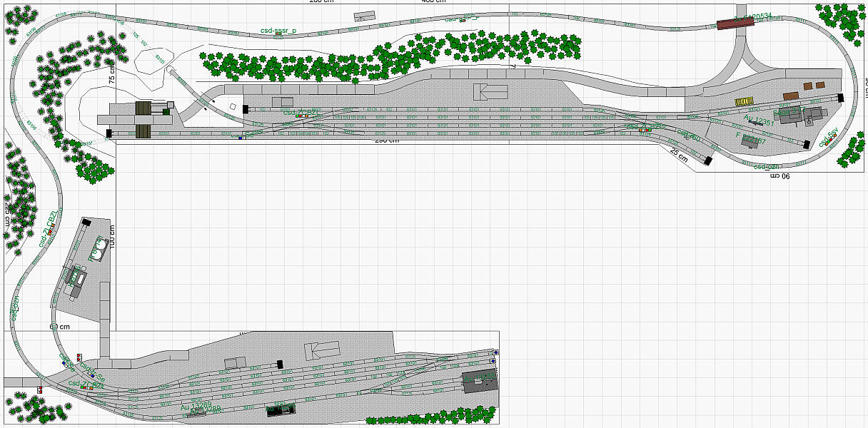Click the upside-down 90 cm dimension label

pos(781,175)
